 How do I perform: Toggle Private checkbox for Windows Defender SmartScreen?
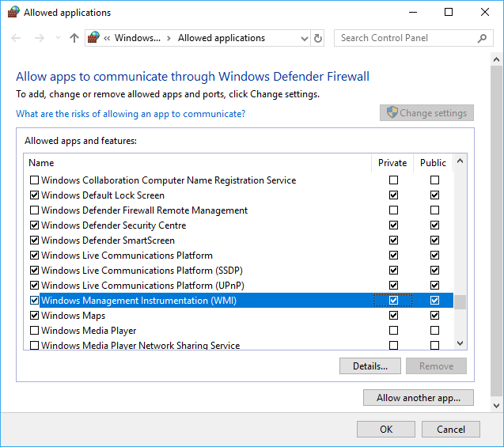393,240
